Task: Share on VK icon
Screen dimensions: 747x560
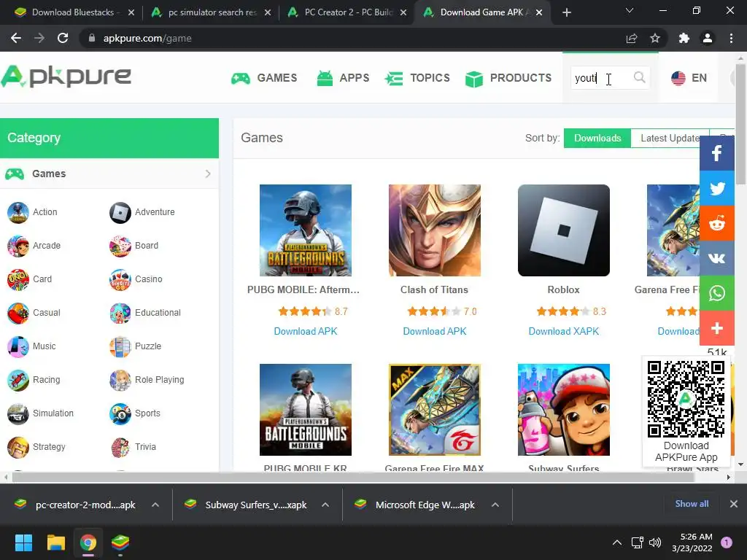Action: (716, 259)
